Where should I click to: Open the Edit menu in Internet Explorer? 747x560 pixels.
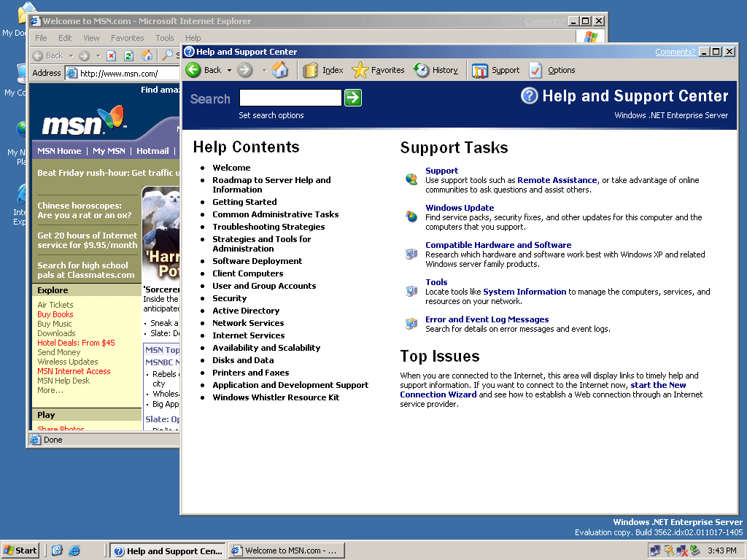(x=65, y=38)
